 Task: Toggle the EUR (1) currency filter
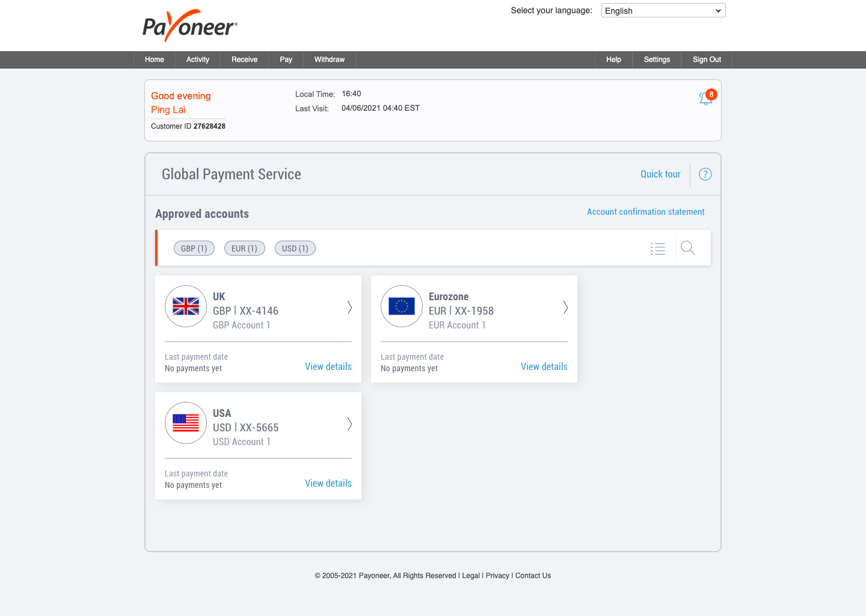pyautogui.click(x=245, y=248)
